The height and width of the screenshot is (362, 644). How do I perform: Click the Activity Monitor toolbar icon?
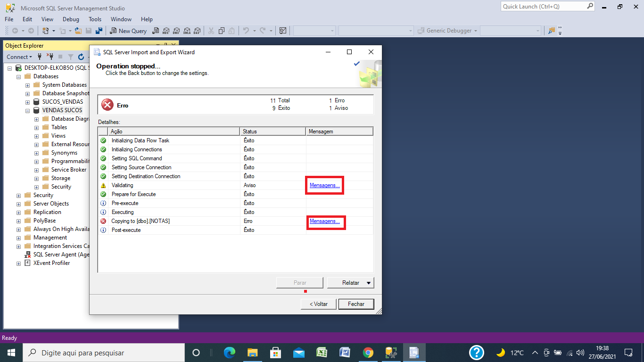(x=283, y=31)
